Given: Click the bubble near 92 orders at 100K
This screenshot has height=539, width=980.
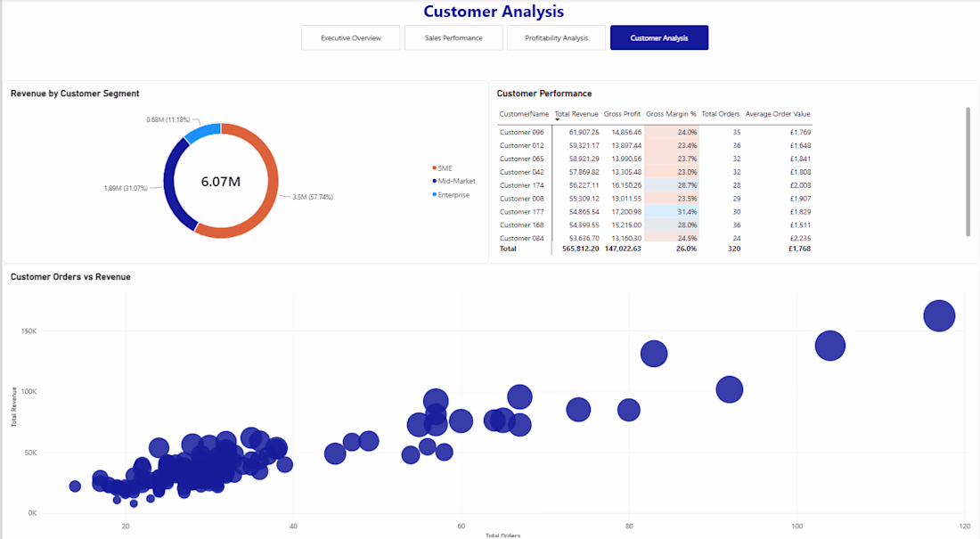Looking at the screenshot, I should click(x=729, y=389).
